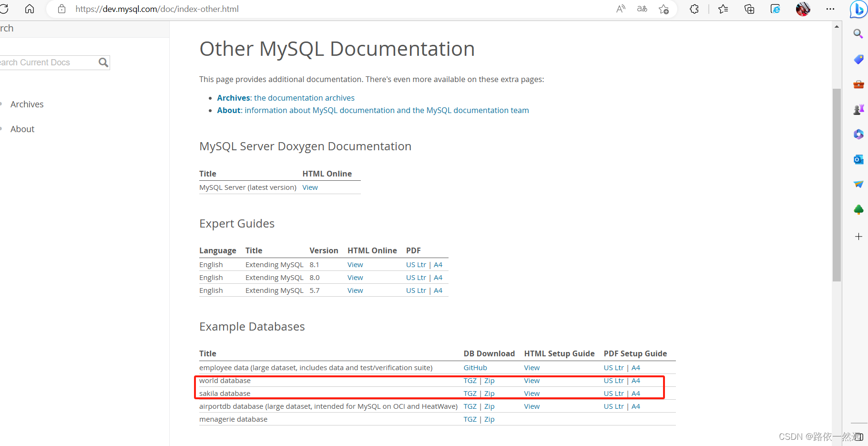868x446 pixels.
Task: Open the Tools sidebar panel
Action: (858, 84)
